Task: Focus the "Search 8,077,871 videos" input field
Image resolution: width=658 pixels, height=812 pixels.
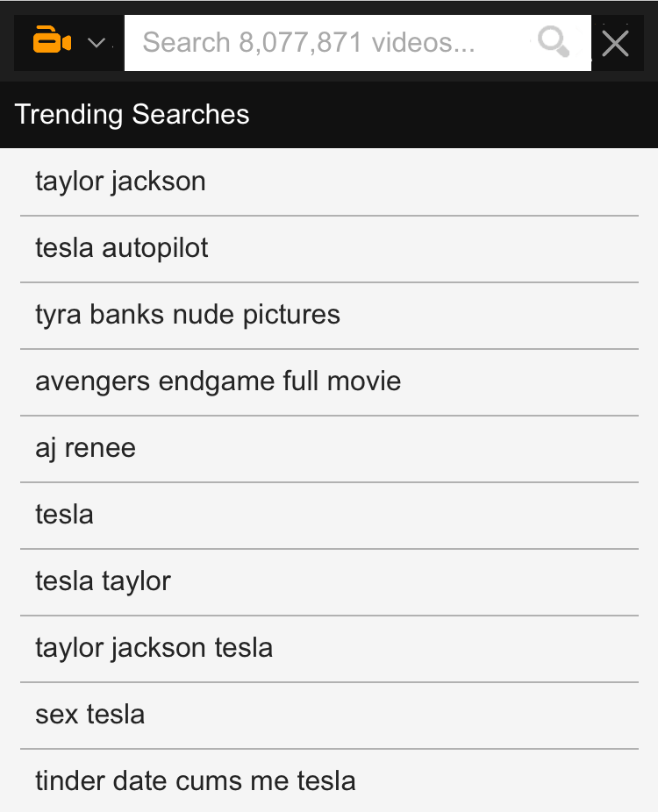Action: tap(333, 42)
